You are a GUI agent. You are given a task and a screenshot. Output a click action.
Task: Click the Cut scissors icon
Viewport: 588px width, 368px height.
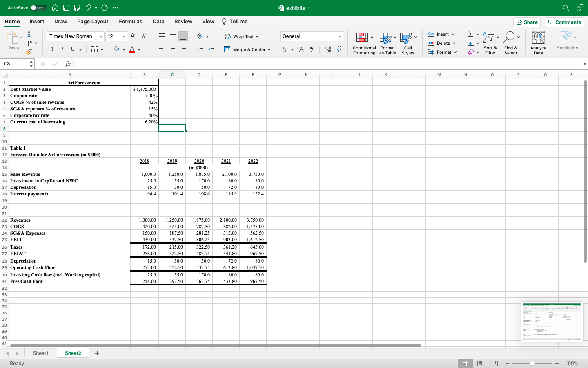(x=29, y=34)
